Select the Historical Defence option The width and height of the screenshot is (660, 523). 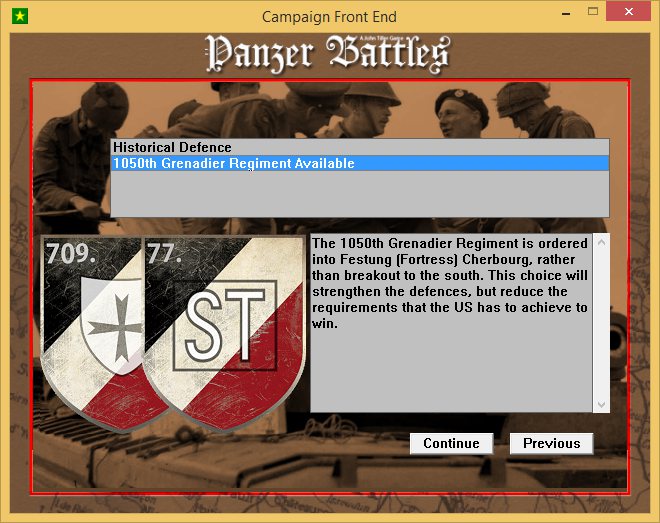pyautogui.click(x=360, y=147)
